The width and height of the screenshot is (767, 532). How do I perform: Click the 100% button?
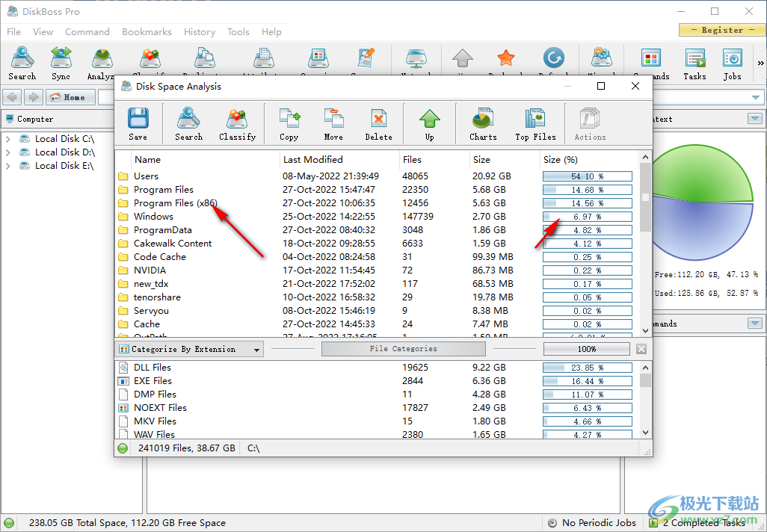click(587, 349)
